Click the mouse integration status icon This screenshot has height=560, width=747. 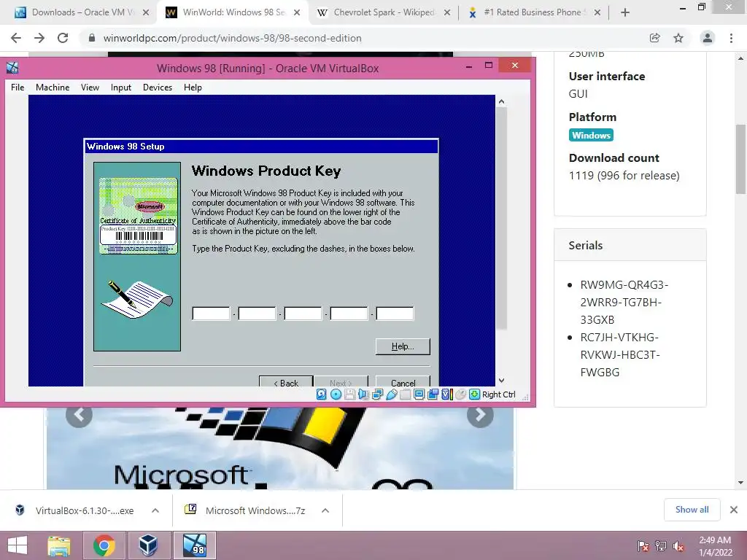[461, 394]
